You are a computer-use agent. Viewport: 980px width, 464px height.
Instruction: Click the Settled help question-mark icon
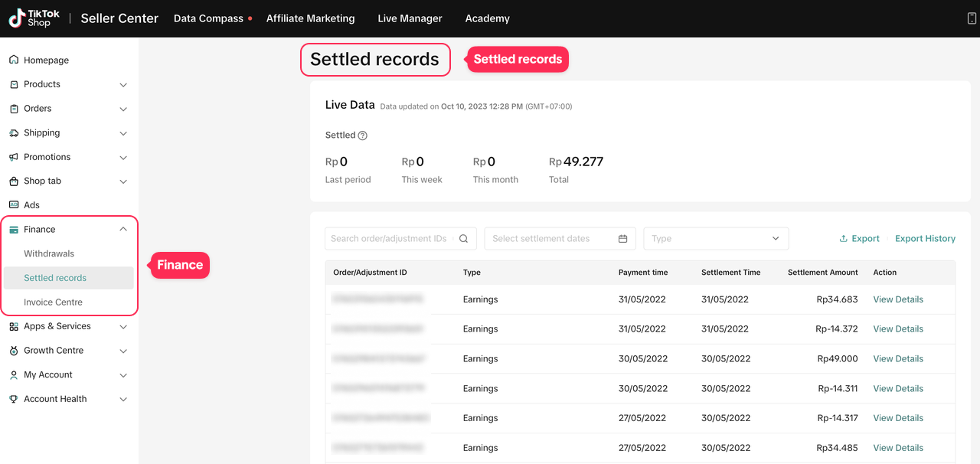click(x=363, y=136)
